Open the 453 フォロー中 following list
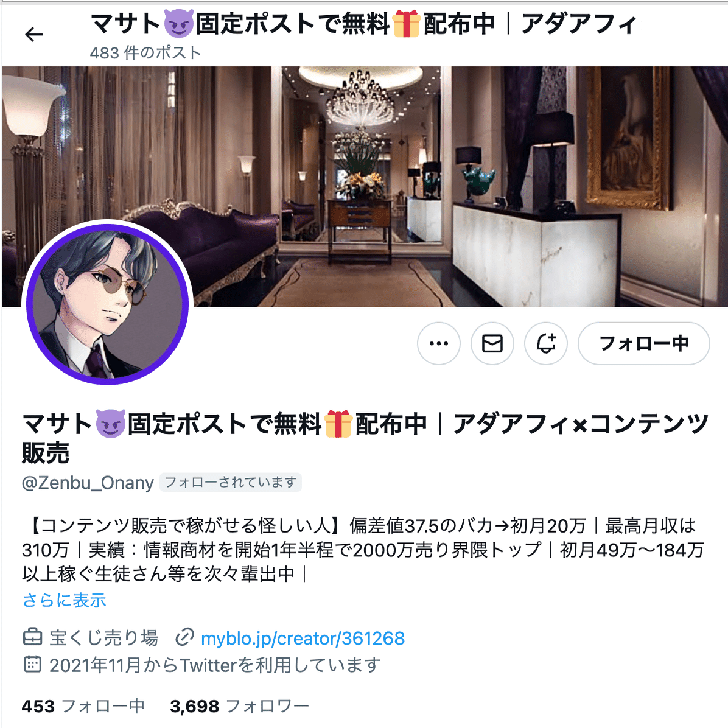This screenshot has width=728, height=728. pos(83,706)
